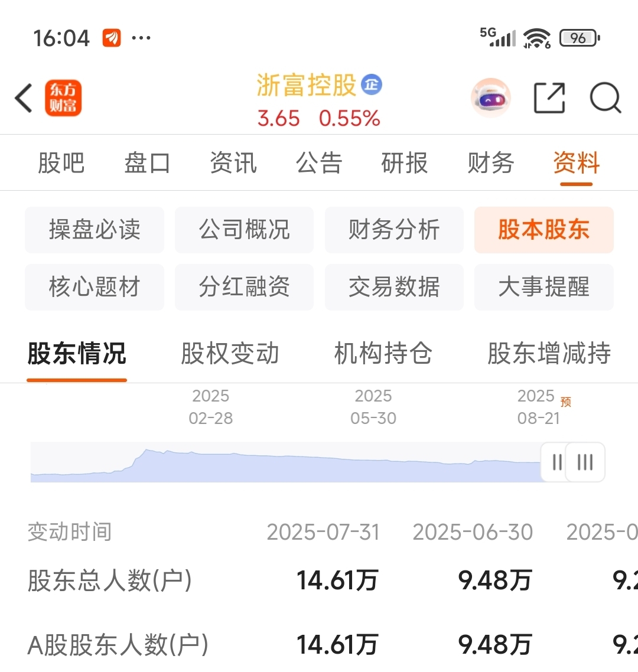638x672 pixels.
Task: Tap 14.61万 in 股东总人数 row
Action: point(337,580)
